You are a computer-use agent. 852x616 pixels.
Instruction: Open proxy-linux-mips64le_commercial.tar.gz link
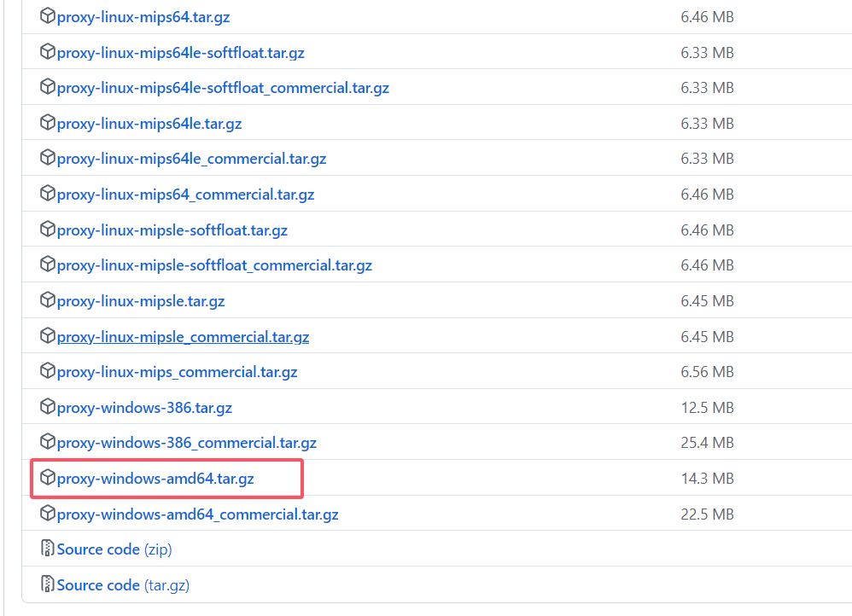(x=192, y=159)
